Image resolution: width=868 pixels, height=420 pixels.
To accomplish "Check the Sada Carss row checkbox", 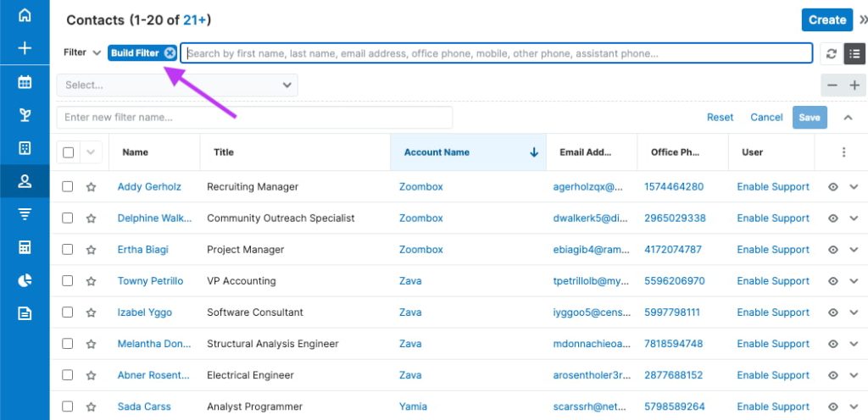I will pyautogui.click(x=68, y=406).
